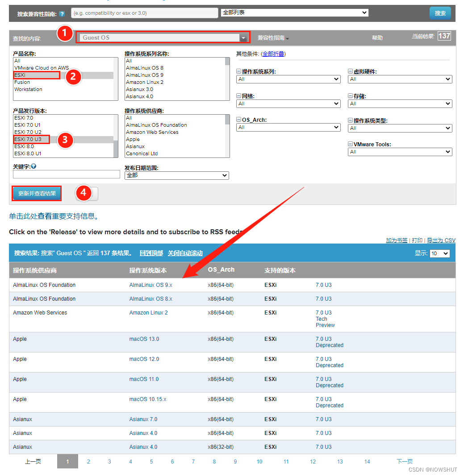Screen dimensions: 464x476
Task: Click the 帮助 menu item
Action: [377, 38]
